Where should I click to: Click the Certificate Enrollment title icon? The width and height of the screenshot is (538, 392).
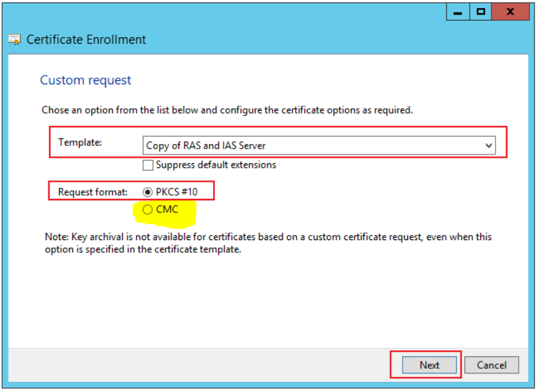15,40
